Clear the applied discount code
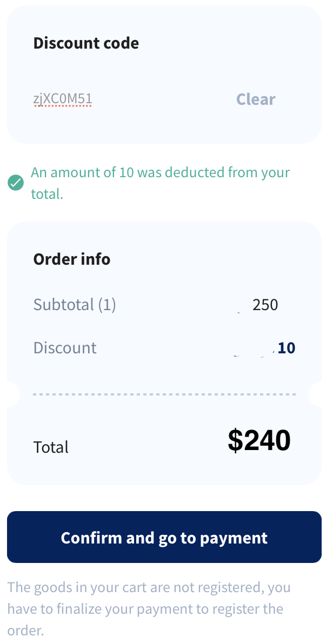Screen dimensions: 333x644 [x=256, y=99]
